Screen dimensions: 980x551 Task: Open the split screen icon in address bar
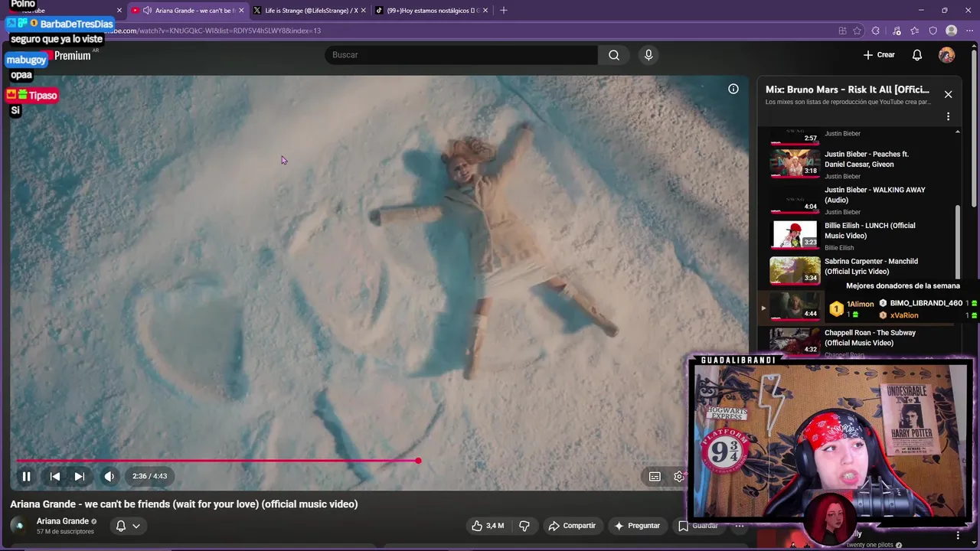[x=842, y=31]
